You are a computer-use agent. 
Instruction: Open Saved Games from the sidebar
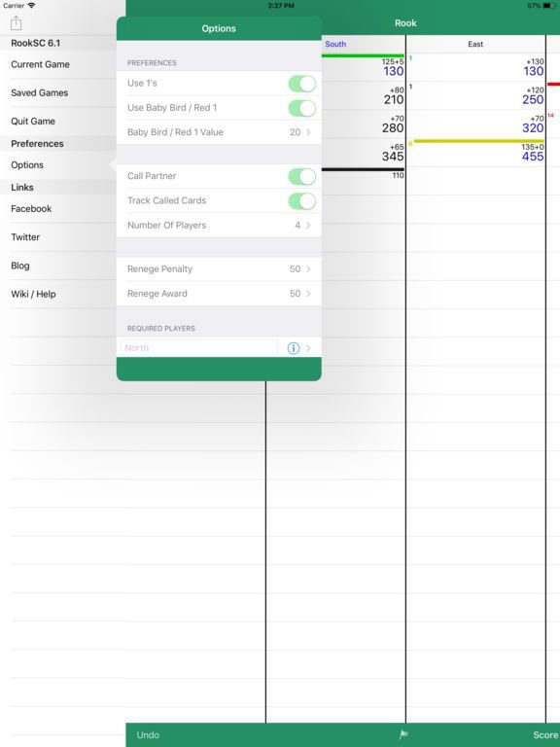click(x=40, y=93)
